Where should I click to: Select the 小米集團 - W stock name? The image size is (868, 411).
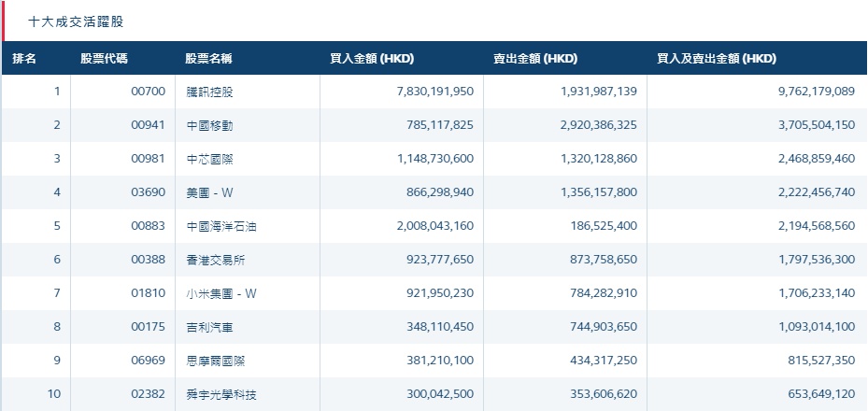(x=221, y=293)
